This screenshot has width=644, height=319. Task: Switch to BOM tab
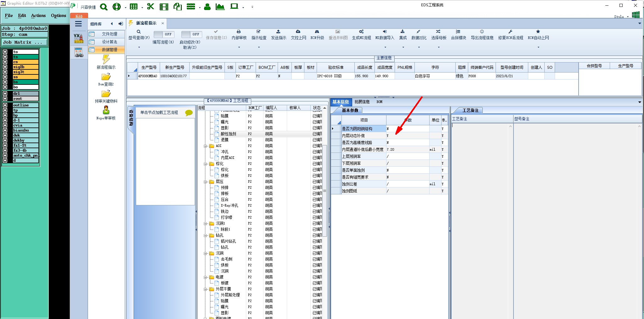(x=379, y=102)
